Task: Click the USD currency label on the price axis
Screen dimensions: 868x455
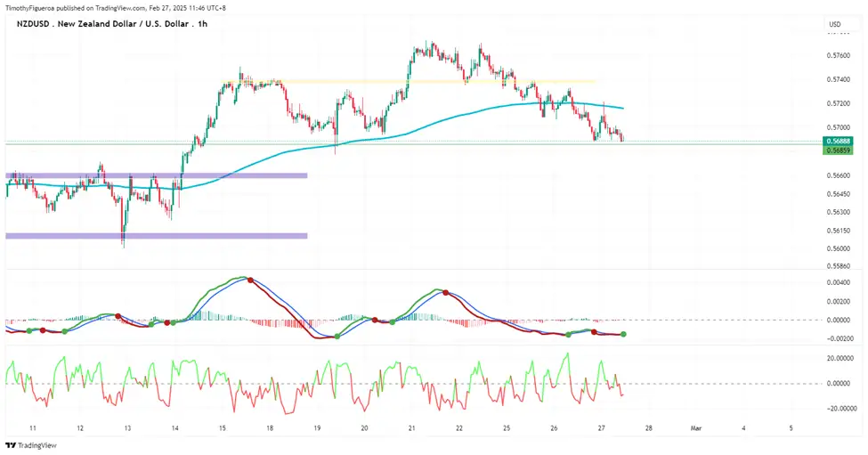Action: 835,24
